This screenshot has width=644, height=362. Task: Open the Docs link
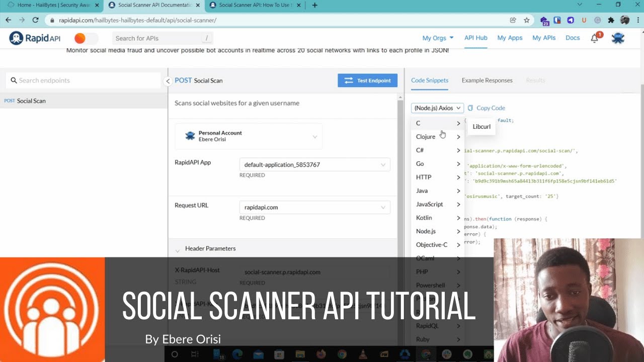tap(573, 38)
